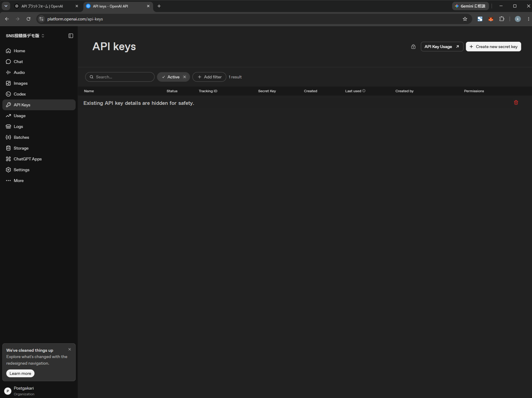Close the API keys browser tab

[x=148, y=6]
